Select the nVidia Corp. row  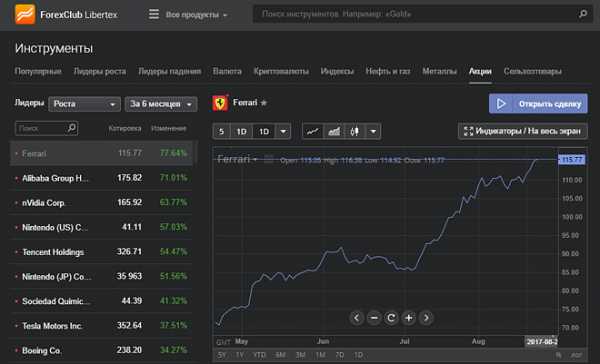[x=101, y=202]
